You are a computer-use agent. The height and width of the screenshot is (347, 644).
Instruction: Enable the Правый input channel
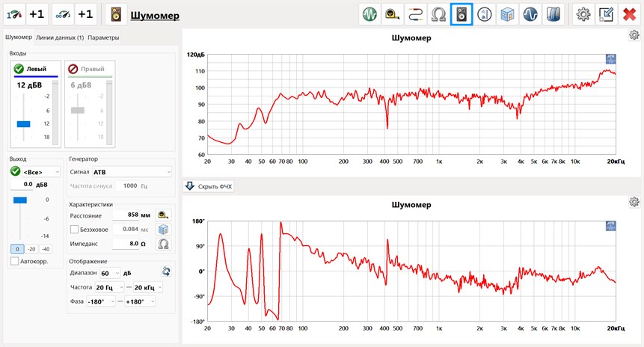(73, 69)
